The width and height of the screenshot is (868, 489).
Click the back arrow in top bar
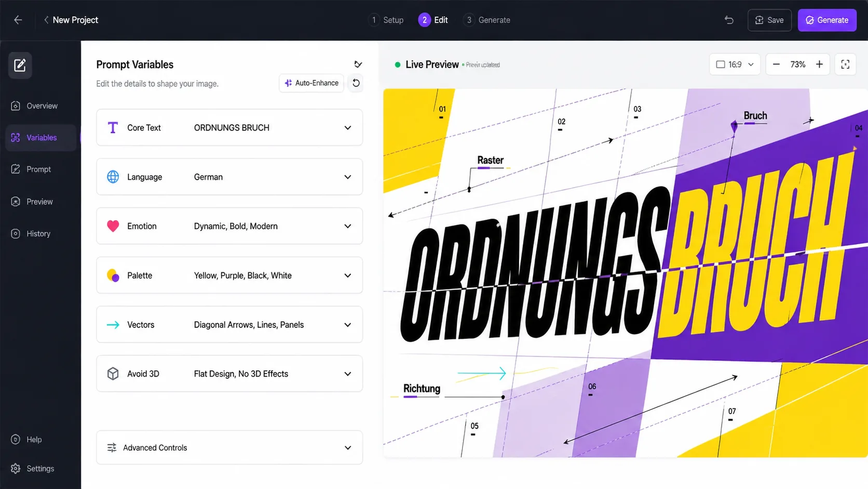coord(18,20)
